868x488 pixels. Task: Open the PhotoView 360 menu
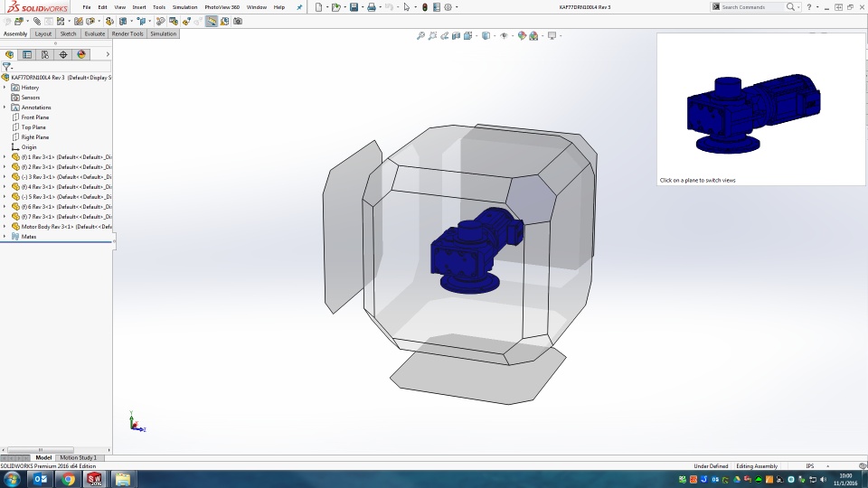click(222, 7)
